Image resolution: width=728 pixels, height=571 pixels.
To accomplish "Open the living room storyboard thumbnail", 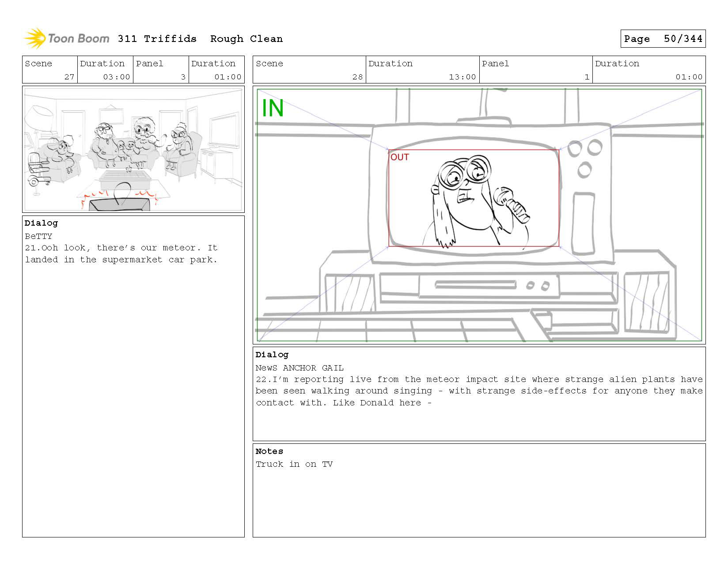I will pyautogui.click(x=133, y=149).
